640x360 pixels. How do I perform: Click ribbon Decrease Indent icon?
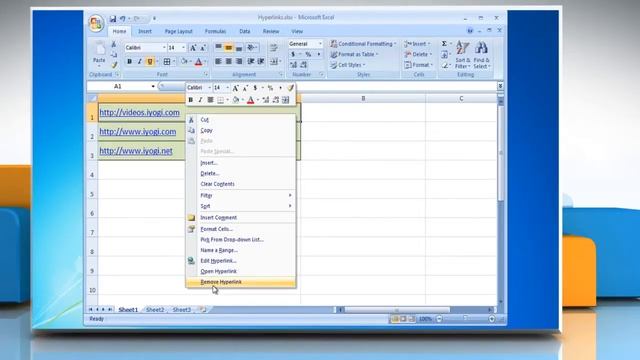tap(251, 61)
